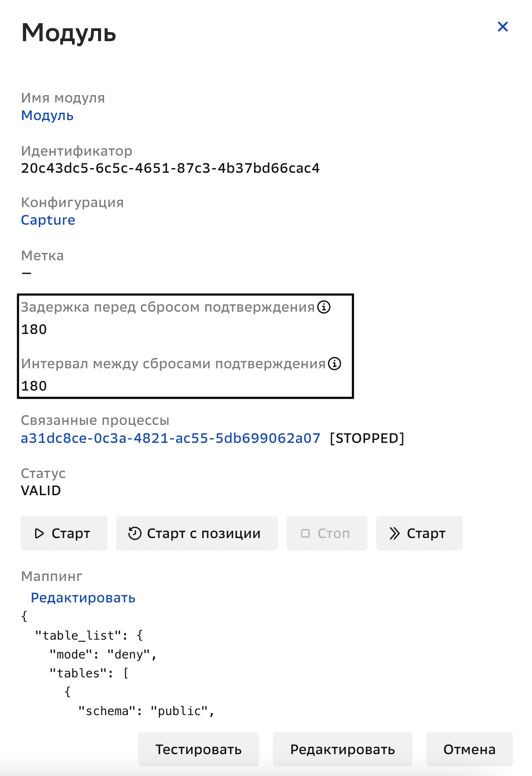Open the Модуль name link
Image resolution: width=532 pixels, height=776 pixels.
(48, 115)
